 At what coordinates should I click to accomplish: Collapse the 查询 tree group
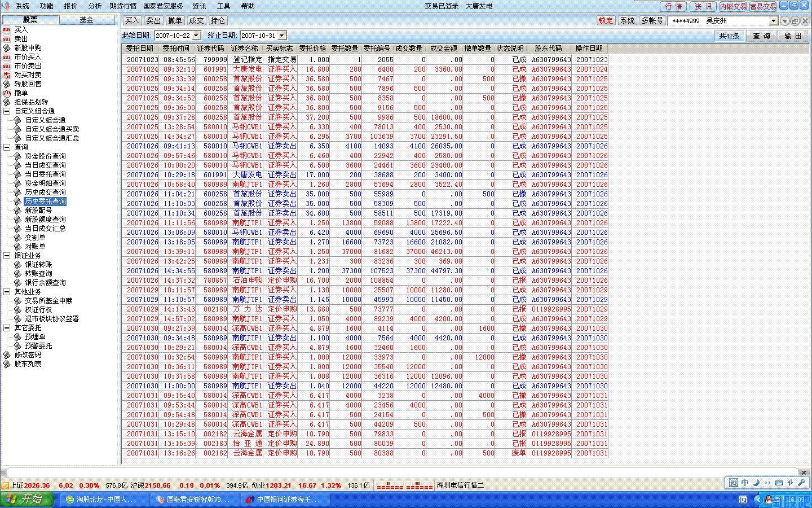[7, 147]
